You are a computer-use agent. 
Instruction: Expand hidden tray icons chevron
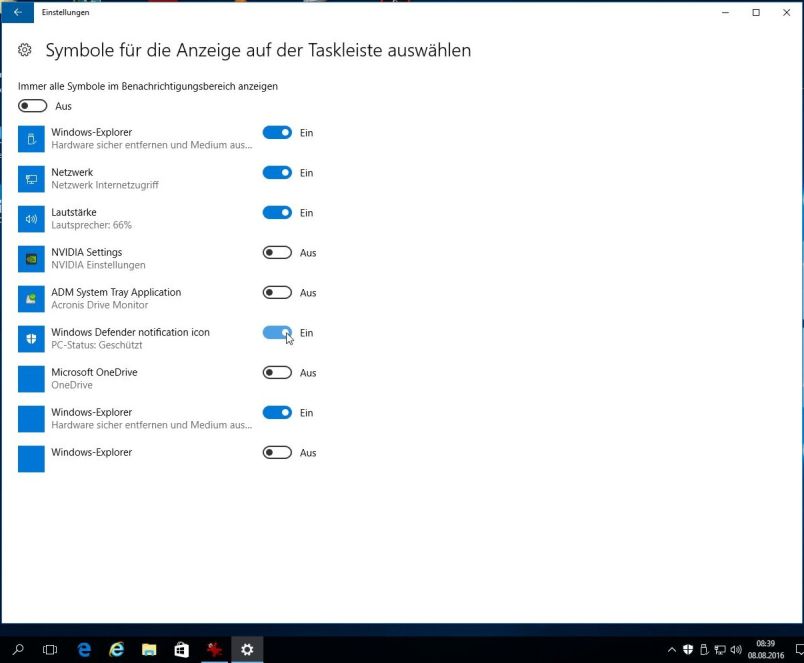pyautogui.click(x=672, y=650)
